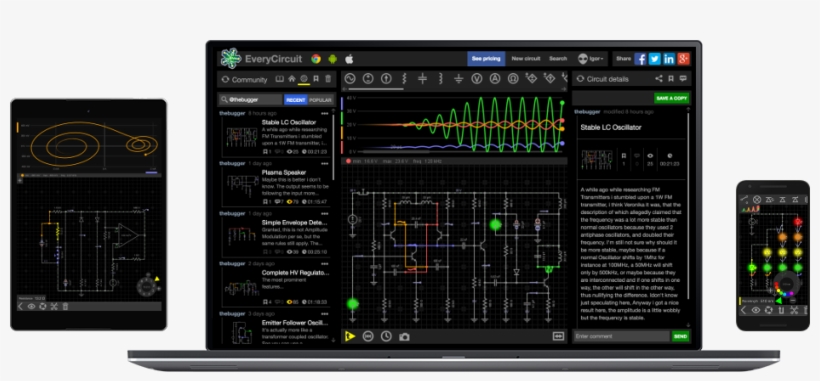820x381 pixels.
Task: Open the trash tab in Community panel
Action: pos(328,79)
